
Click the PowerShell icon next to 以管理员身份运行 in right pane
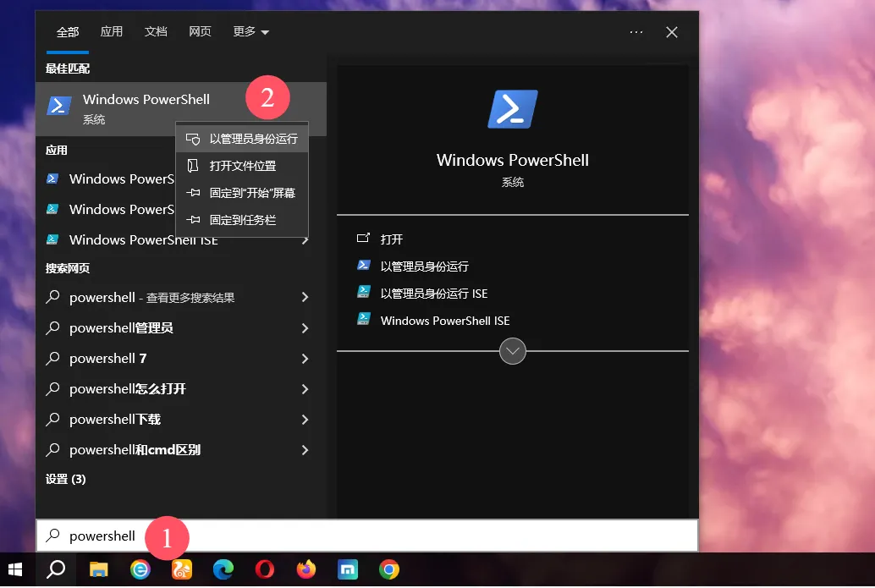[363, 265]
